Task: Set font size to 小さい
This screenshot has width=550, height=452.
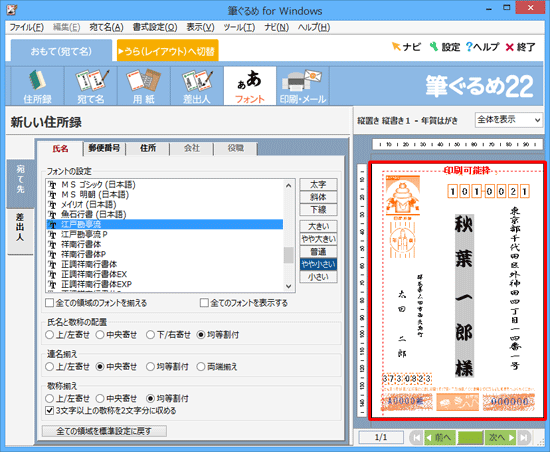Action: [x=318, y=277]
